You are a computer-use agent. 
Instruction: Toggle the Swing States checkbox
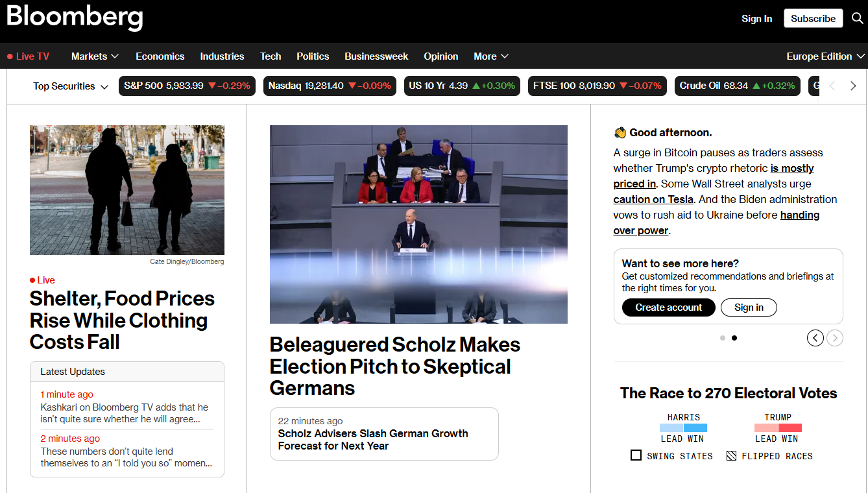pyautogui.click(x=636, y=455)
